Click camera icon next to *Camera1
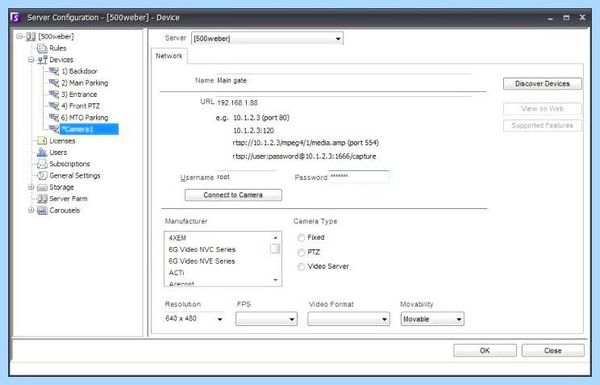The image size is (600, 385). coord(54,129)
